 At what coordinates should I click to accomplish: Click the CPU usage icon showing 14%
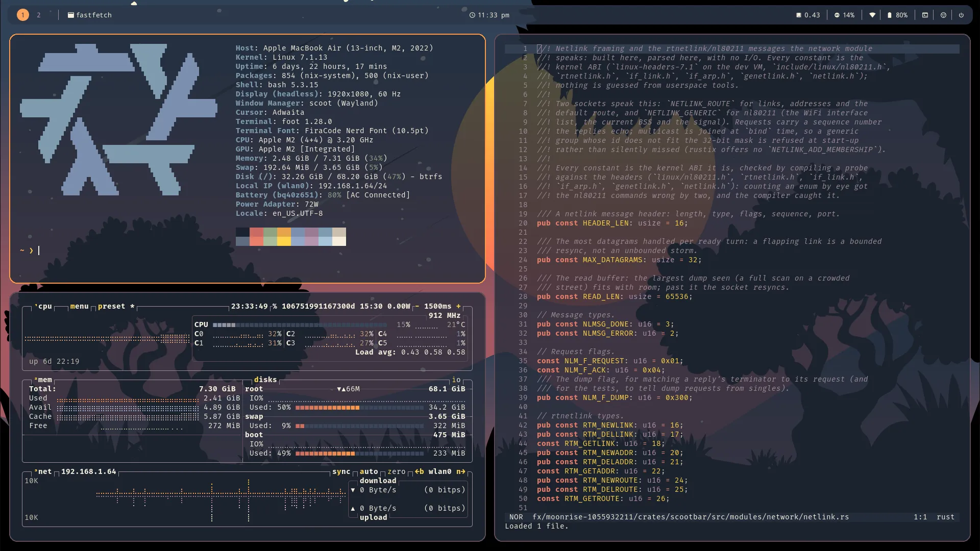click(837, 15)
